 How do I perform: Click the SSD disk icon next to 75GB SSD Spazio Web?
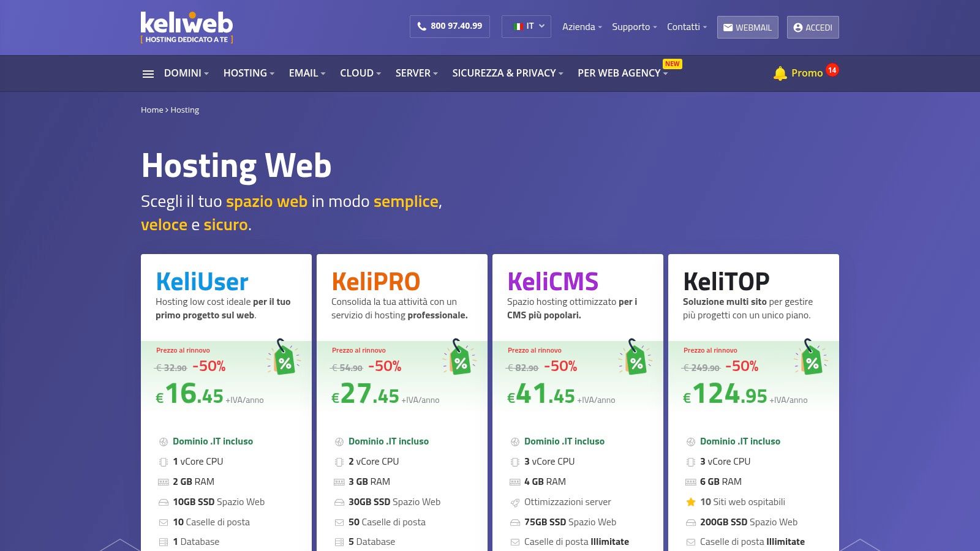[x=514, y=522]
